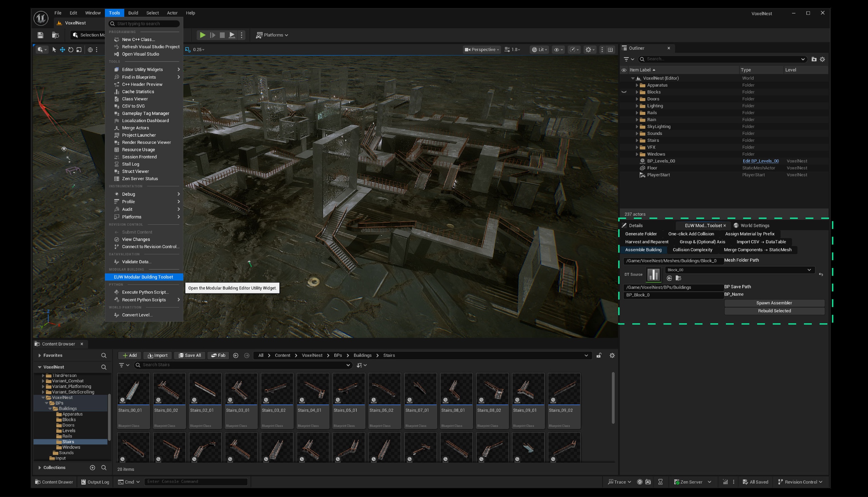
Task: Activate the Translate move gizmo tool
Action: (x=62, y=50)
